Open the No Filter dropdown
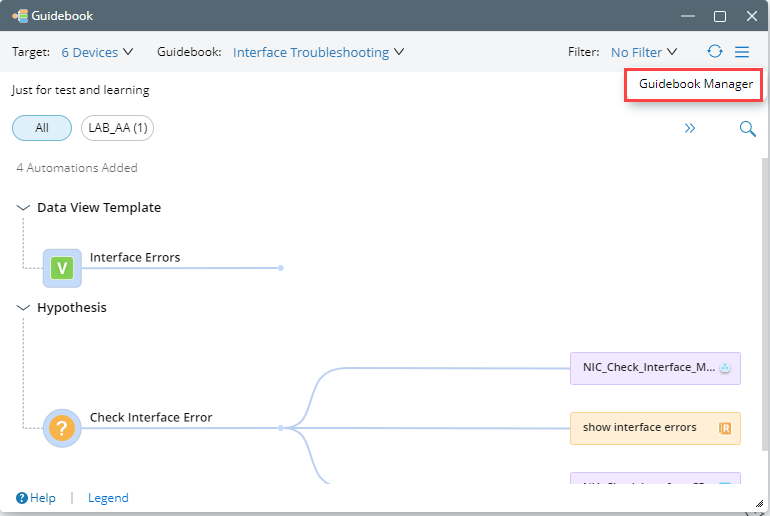This screenshot has width=770, height=516. 644,52
